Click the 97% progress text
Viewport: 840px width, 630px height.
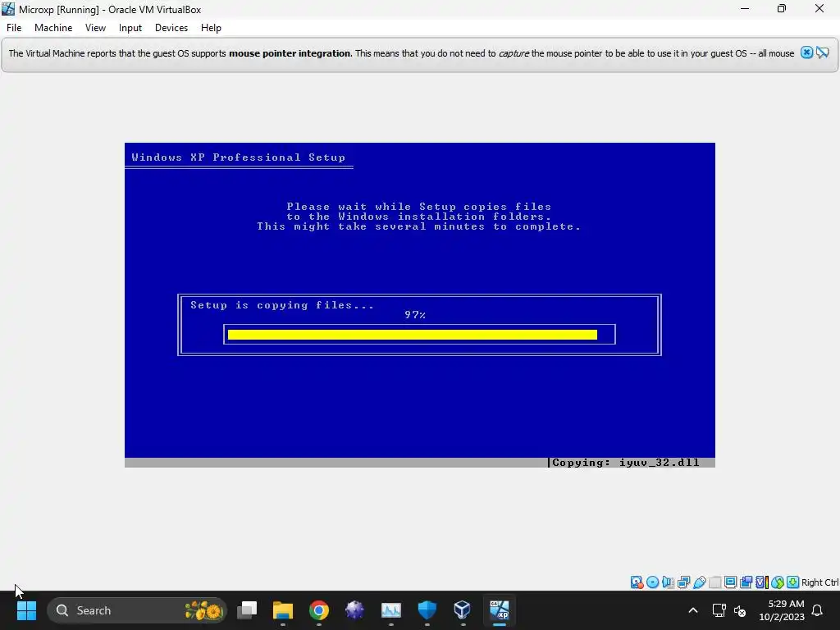click(x=415, y=315)
